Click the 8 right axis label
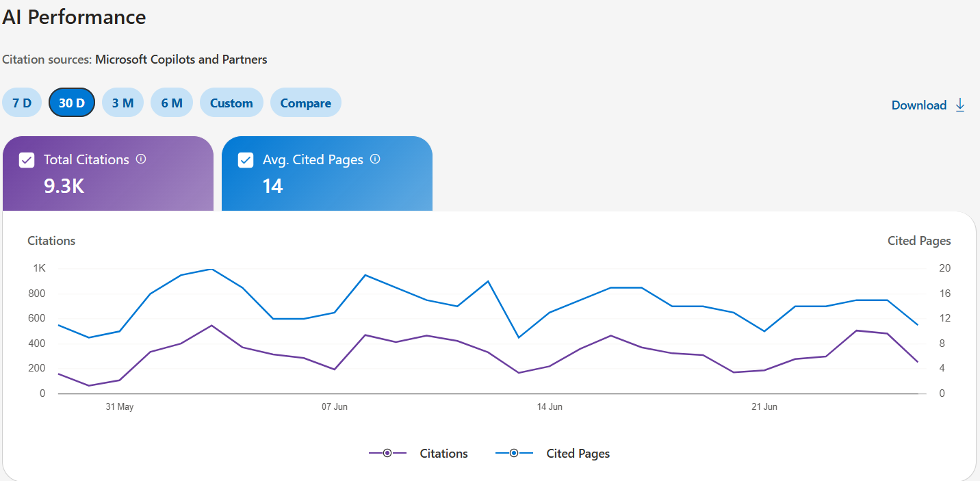Viewport: 980px width, 481px height. (942, 343)
